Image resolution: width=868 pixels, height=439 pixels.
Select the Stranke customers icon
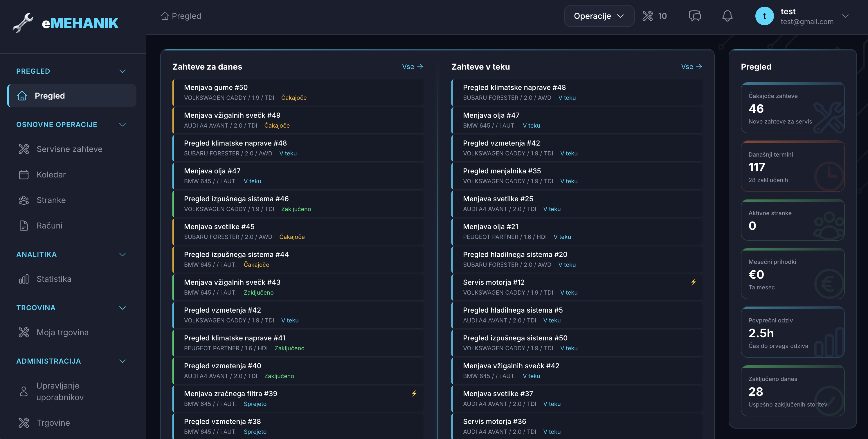click(x=23, y=200)
